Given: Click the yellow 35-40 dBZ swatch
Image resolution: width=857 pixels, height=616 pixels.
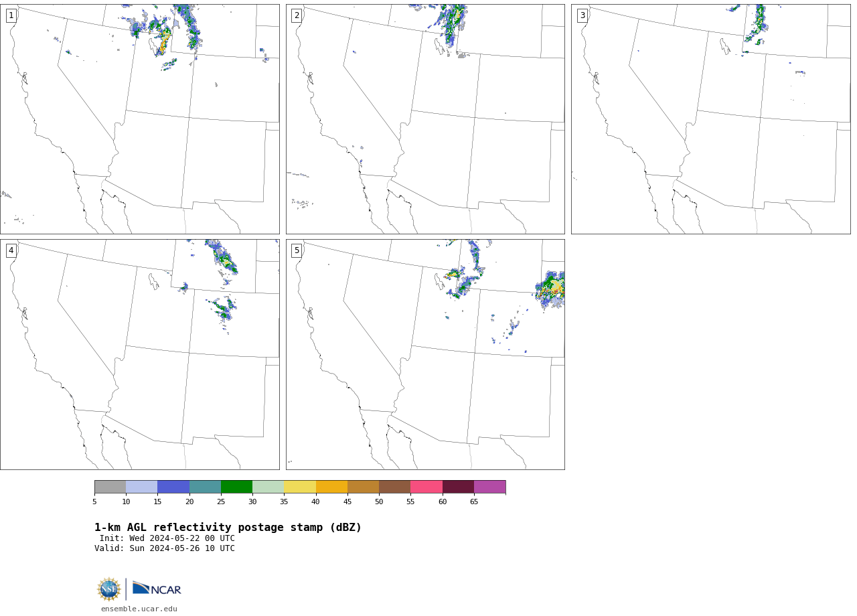Looking at the screenshot, I should pos(300,487).
